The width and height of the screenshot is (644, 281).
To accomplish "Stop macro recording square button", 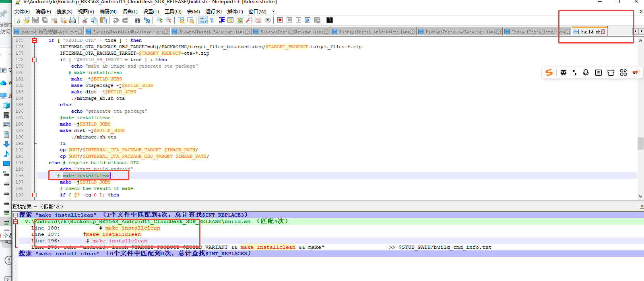I will [x=289, y=20].
